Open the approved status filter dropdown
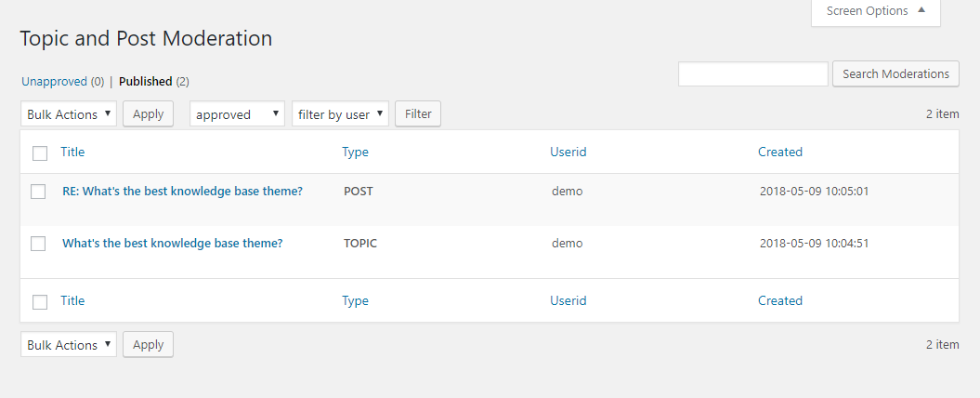The width and height of the screenshot is (980, 398). [237, 114]
